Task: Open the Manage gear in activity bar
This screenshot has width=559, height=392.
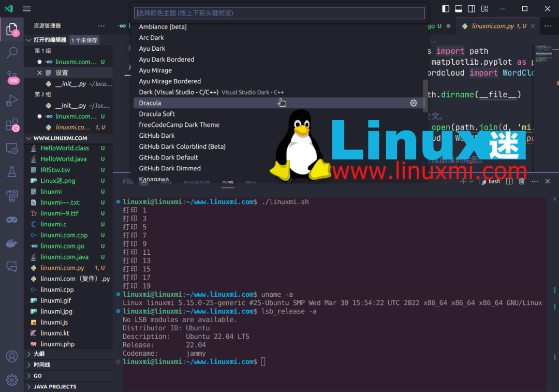Action: (x=12, y=380)
